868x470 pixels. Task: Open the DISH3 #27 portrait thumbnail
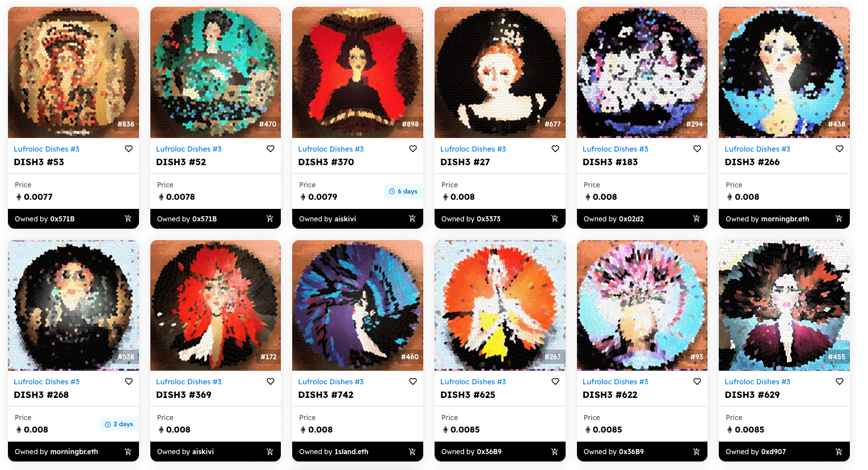500,73
